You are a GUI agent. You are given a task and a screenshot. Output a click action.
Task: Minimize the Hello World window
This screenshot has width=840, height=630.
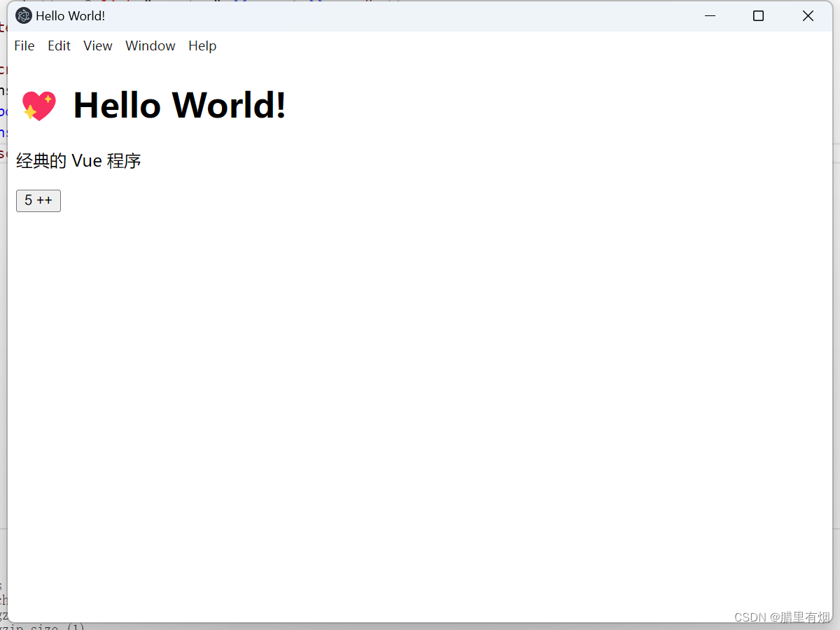[710, 15]
